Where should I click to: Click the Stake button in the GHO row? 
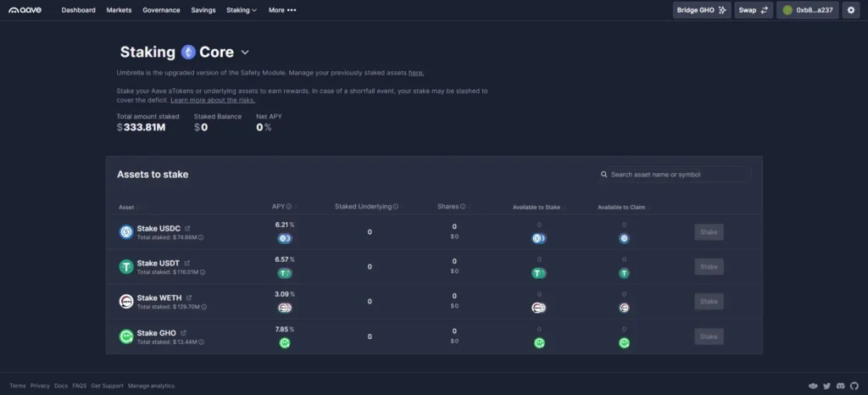pos(709,337)
